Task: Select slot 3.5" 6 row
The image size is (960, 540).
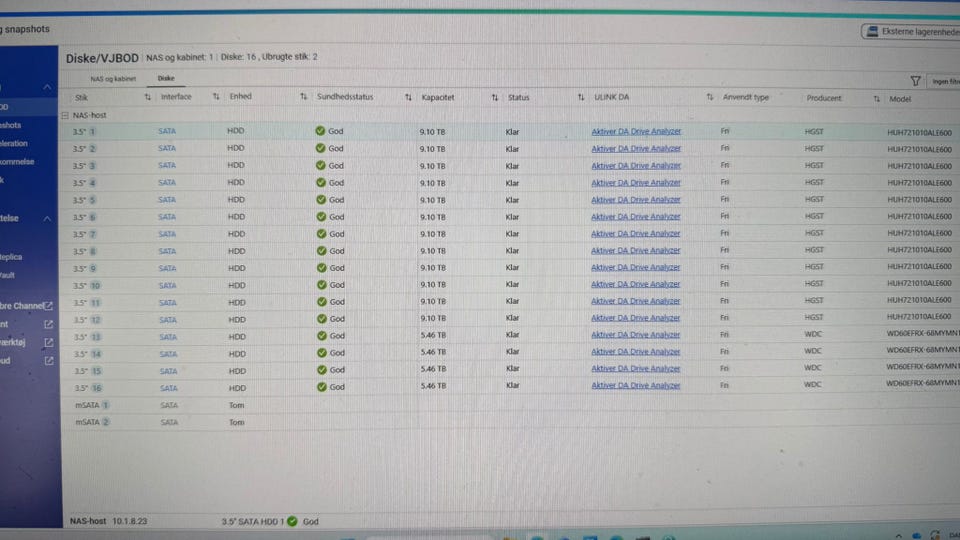Action: (511, 217)
